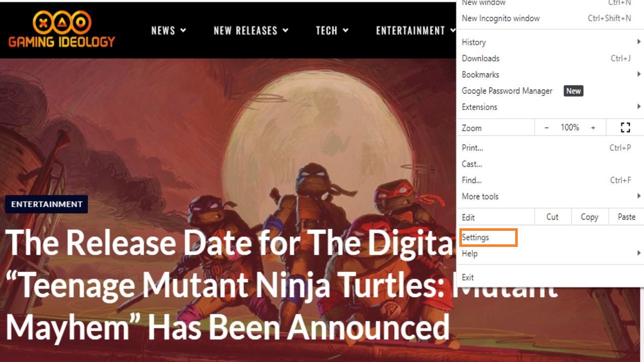Select Cast... from the menu
Image resolution: width=644 pixels, height=362 pixels.
tap(549, 164)
